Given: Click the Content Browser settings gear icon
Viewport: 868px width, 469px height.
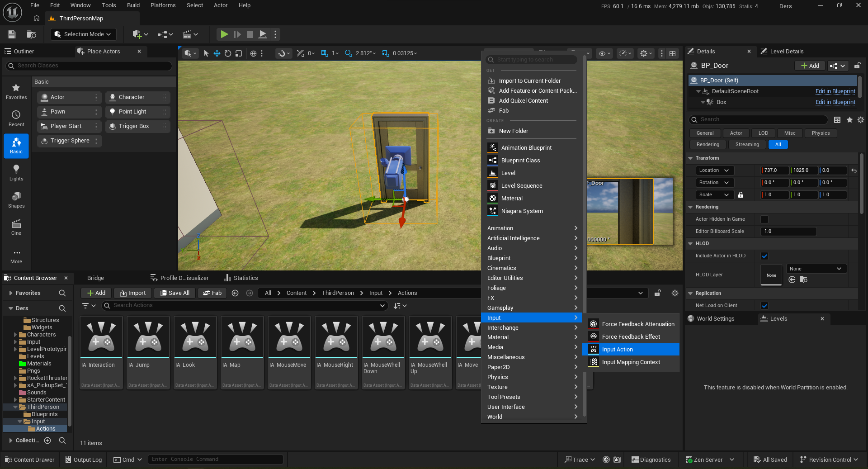Looking at the screenshot, I should tap(675, 293).
